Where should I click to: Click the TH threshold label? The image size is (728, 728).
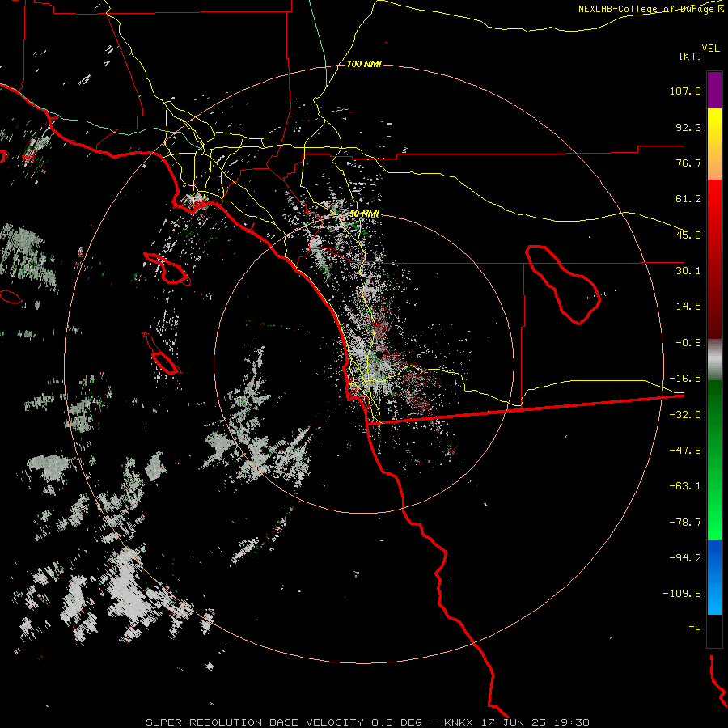pos(695,630)
